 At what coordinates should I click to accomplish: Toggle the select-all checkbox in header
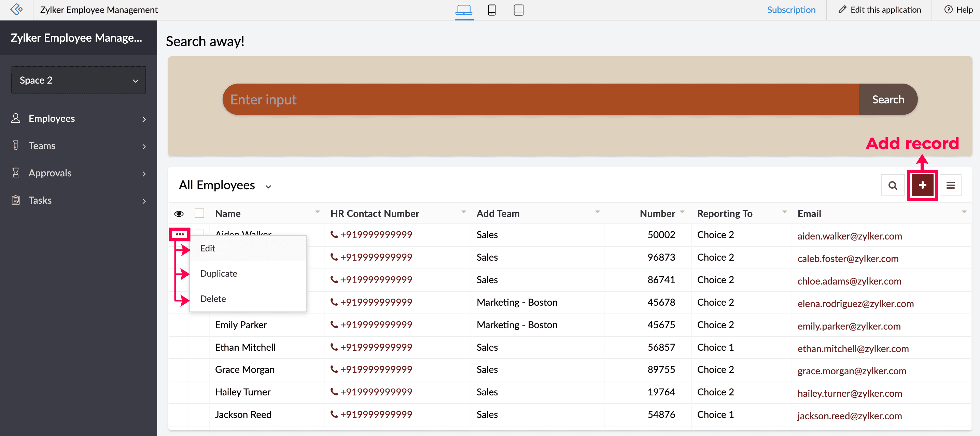coord(199,213)
